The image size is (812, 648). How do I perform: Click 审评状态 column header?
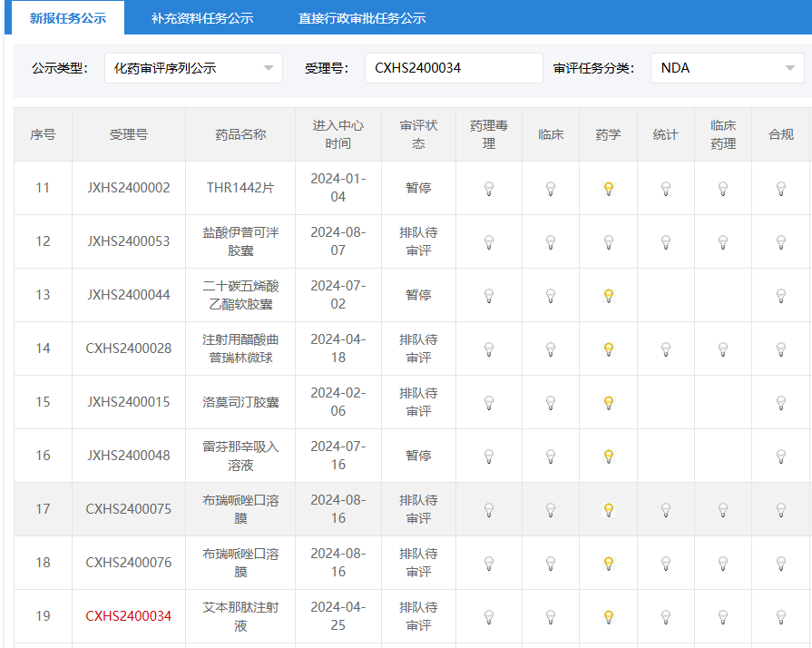tap(418, 134)
